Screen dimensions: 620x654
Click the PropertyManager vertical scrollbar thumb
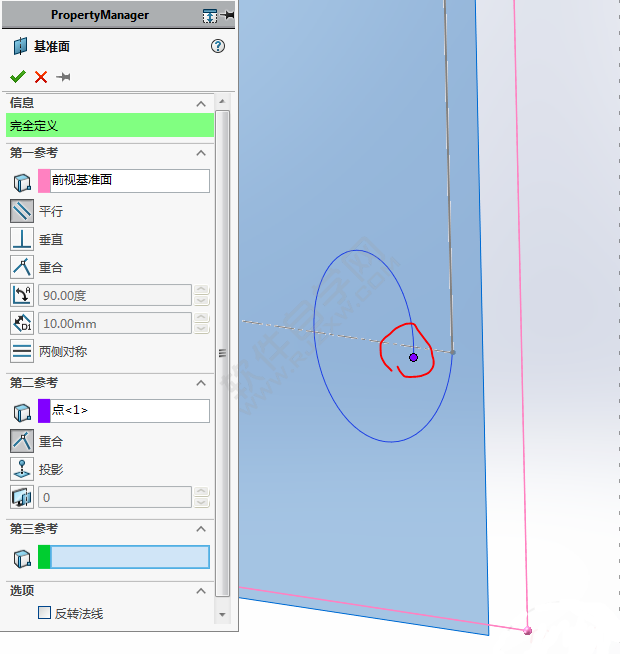pyautogui.click(x=222, y=354)
